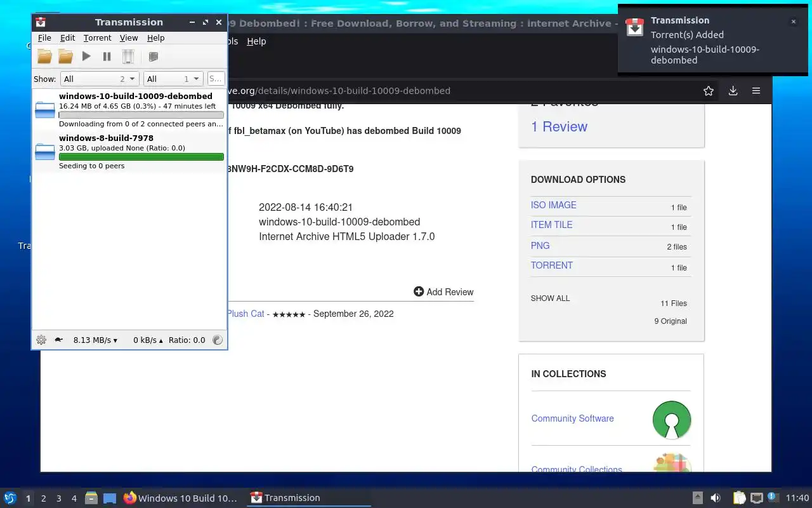The image size is (812, 508).
Task: Click the '9 Original' count text
Action: coord(671,321)
